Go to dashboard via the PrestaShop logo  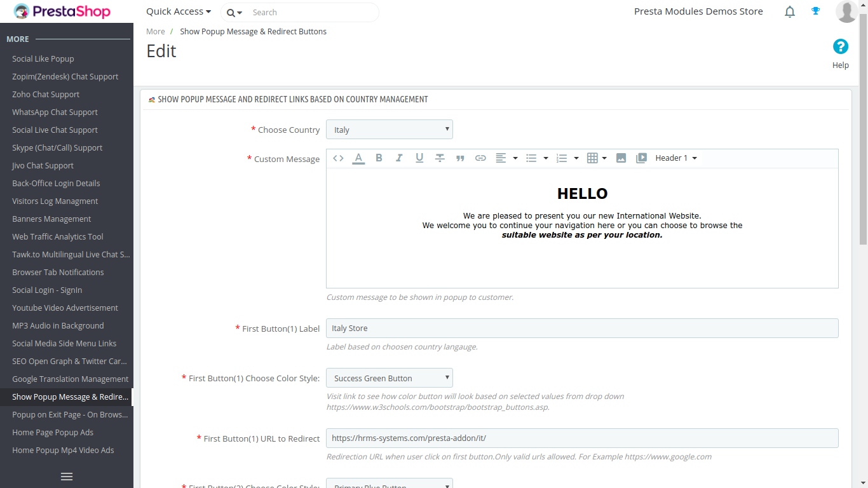(x=62, y=11)
